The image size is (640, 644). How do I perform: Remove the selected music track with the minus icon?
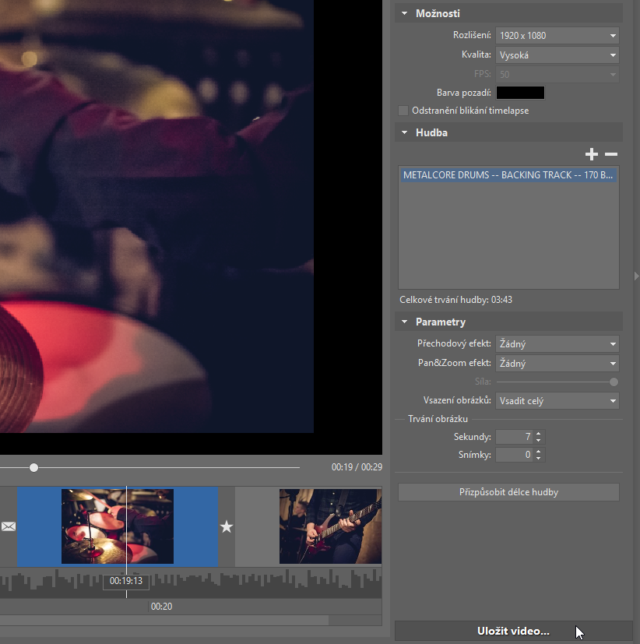pos(611,154)
